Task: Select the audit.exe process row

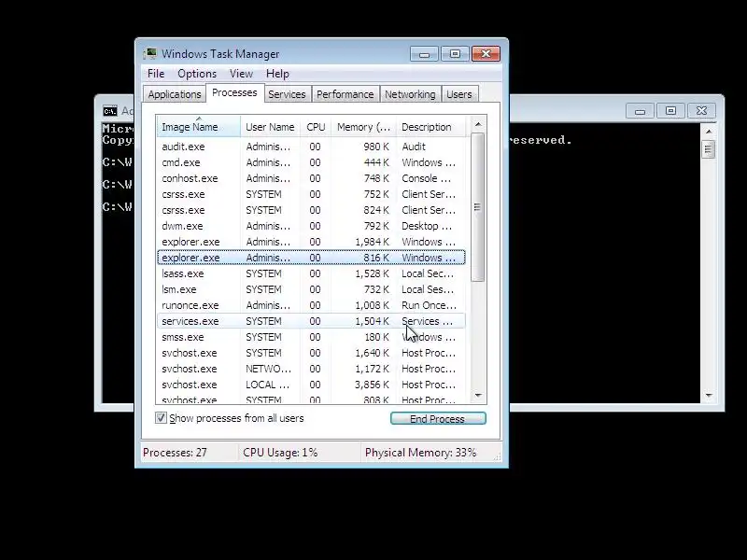Action: pyautogui.click(x=311, y=147)
